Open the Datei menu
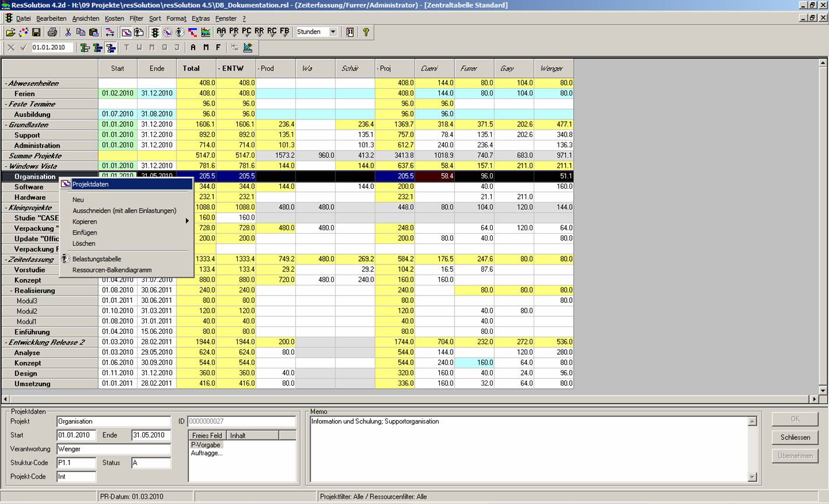This screenshot has height=504, width=829. point(23,19)
